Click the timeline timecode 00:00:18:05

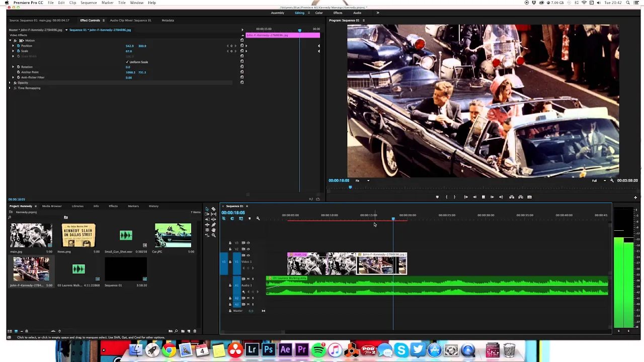pos(233,213)
